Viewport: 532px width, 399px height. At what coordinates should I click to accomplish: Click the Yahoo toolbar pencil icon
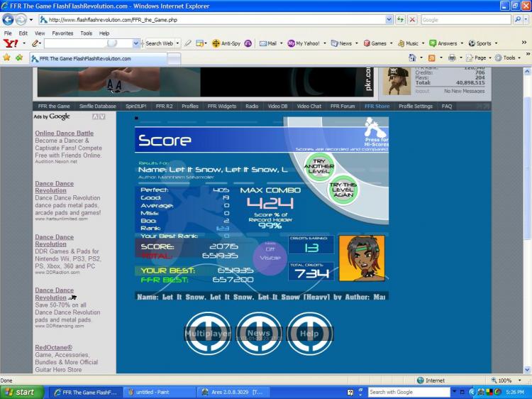point(35,43)
